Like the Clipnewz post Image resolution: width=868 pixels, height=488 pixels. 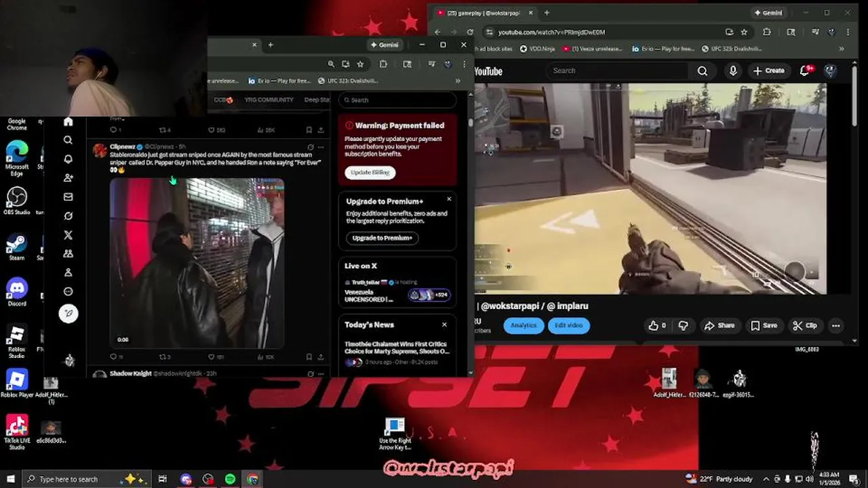tap(212, 357)
